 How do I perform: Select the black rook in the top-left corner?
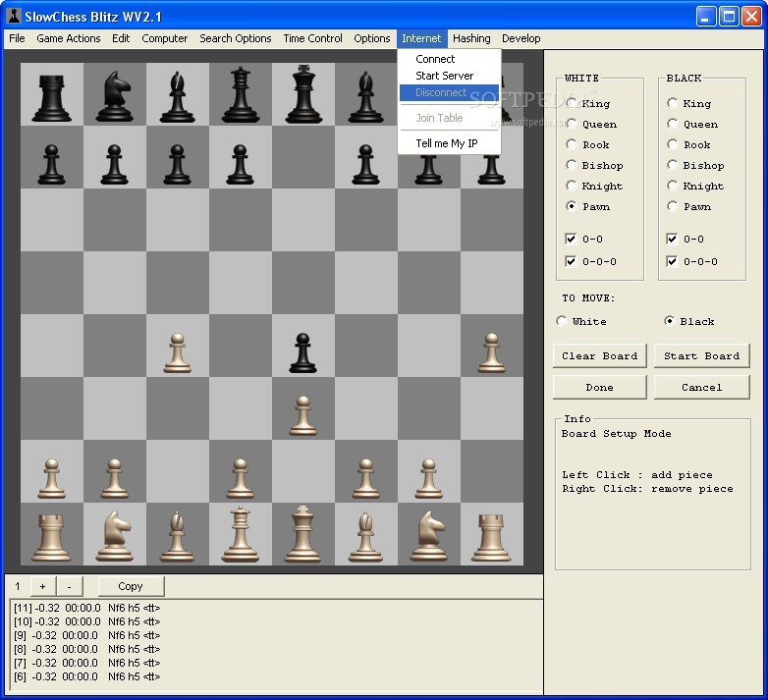point(51,97)
